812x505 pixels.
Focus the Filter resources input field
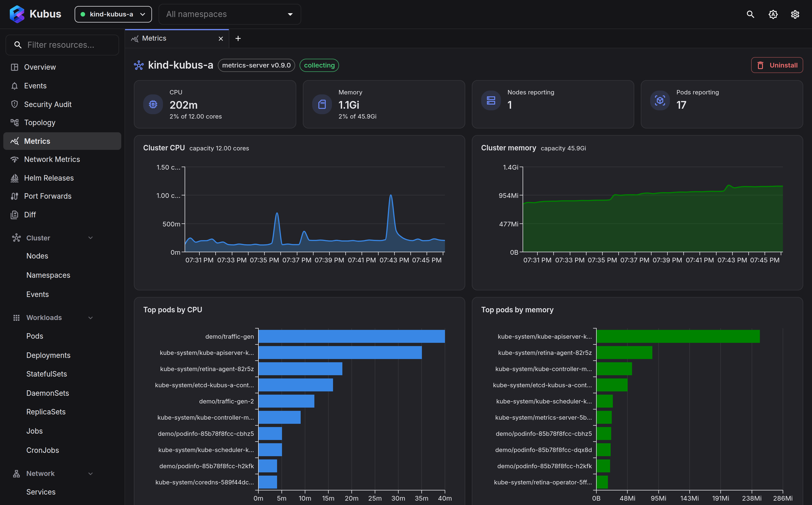coord(63,45)
